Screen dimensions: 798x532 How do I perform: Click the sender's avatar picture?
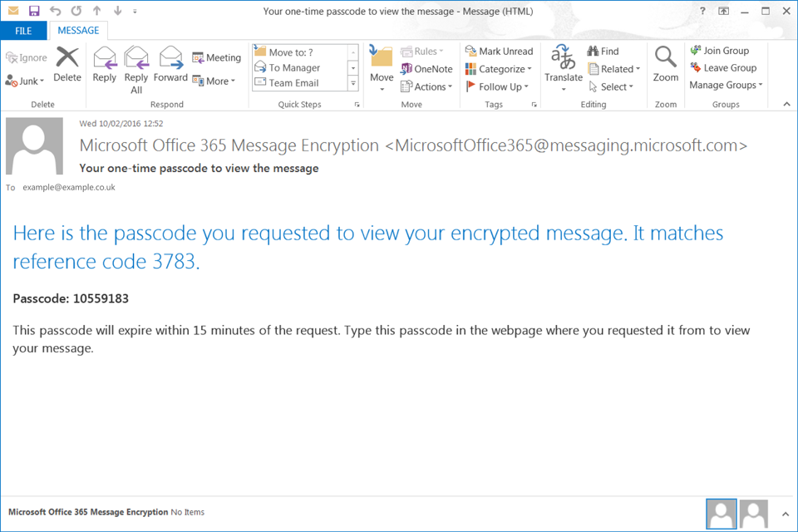[x=34, y=145]
